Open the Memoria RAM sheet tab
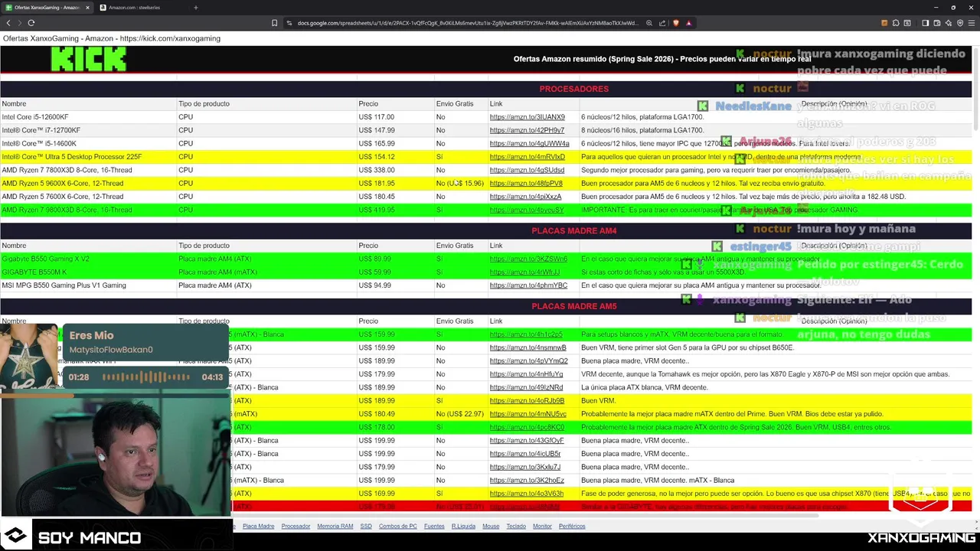980x551 pixels. click(335, 527)
